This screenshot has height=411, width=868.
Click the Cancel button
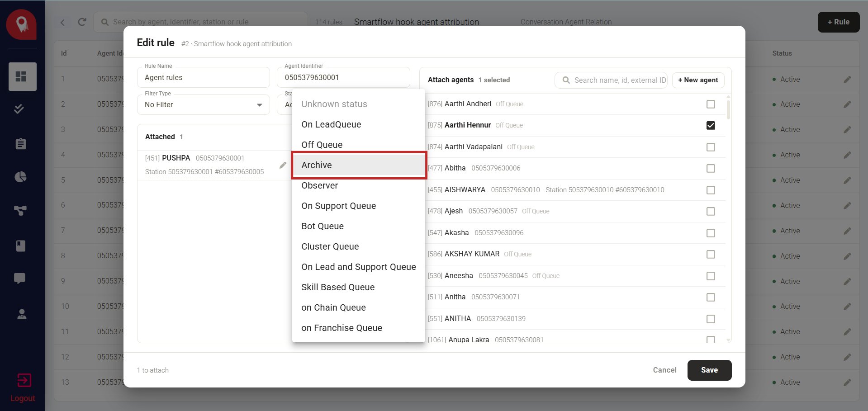[664, 370]
